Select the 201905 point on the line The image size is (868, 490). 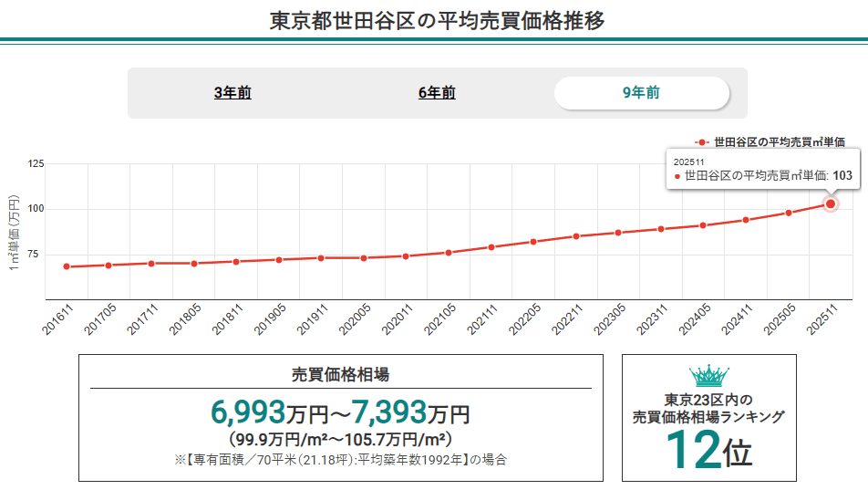pos(279,259)
